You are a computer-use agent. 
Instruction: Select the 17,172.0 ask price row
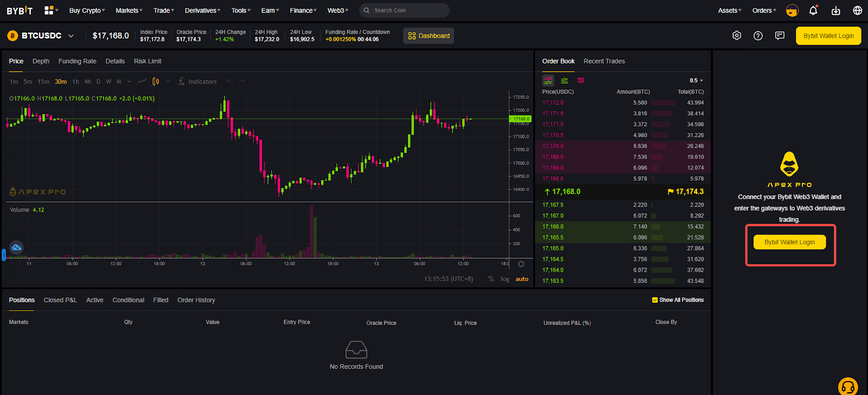coord(623,103)
